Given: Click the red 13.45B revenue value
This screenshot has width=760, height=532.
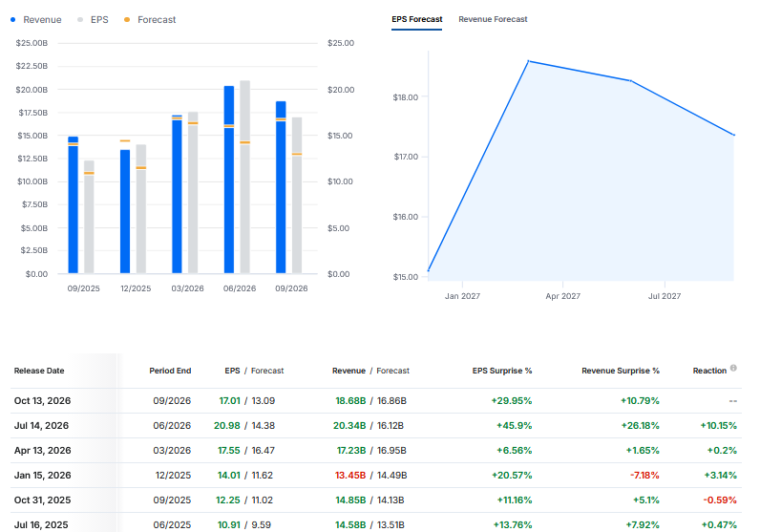Looking at the screenshot, I should (x=350, y=476).
